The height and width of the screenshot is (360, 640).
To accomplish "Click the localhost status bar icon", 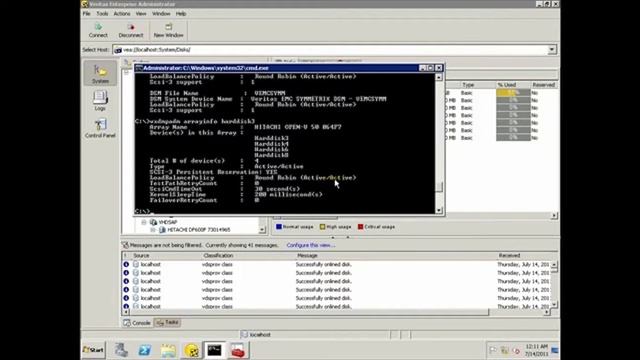I will click(244, 334).
